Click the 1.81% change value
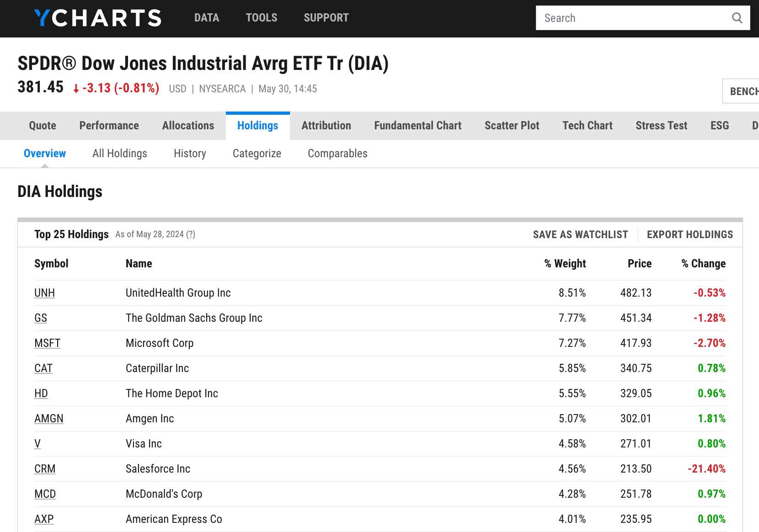The width and height of the screenshot is (759, 532). pos(712,419)
